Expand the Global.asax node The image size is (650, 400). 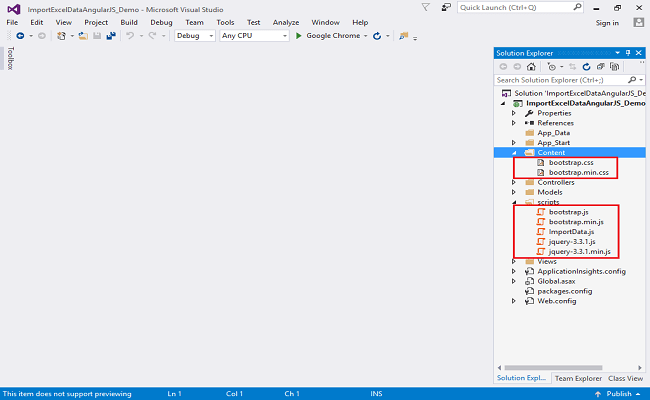tap(514, 281)
